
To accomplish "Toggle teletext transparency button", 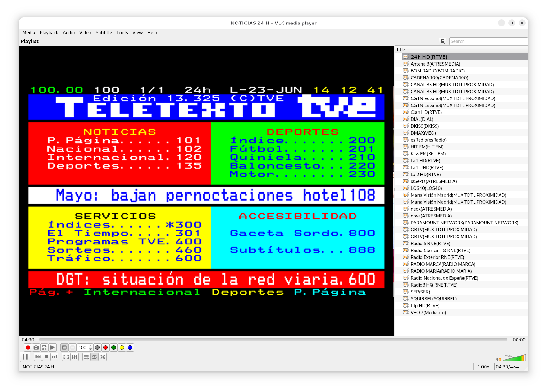I will (x=73, y=347).
